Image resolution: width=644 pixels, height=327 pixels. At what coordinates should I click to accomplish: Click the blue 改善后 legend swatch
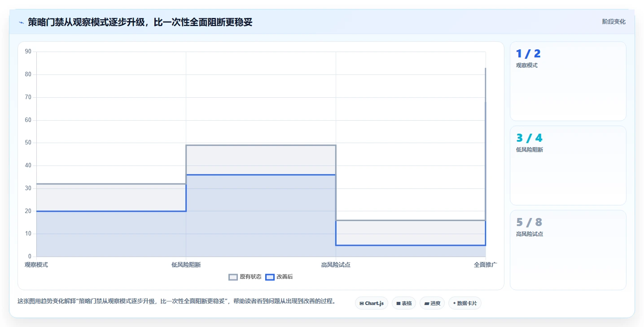(270, 277)
